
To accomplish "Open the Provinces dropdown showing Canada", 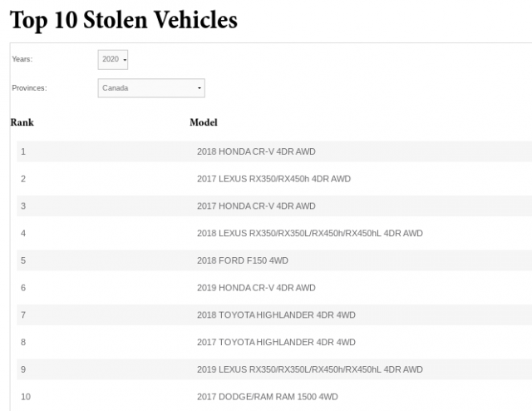I will click(x=151, y=88).
